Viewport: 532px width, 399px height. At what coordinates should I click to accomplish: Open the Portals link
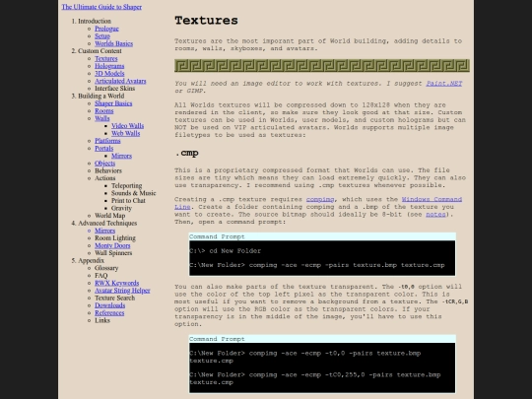point(103,148)
